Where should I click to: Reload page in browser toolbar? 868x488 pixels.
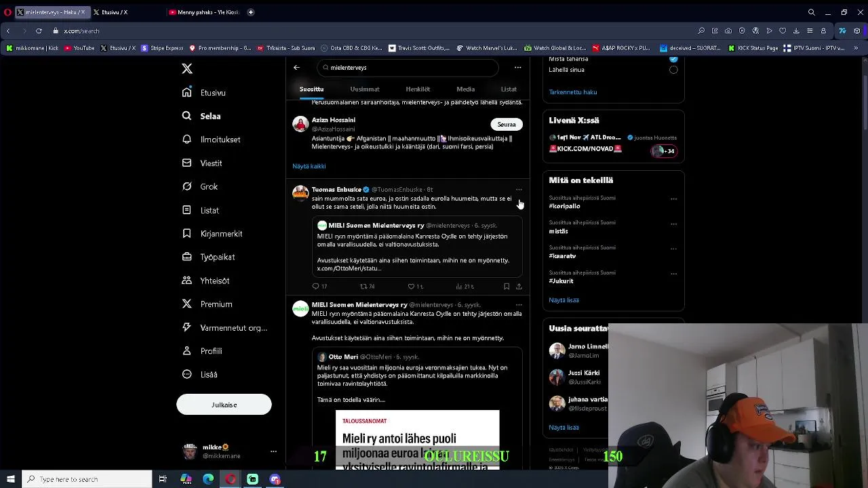[x=39, y=30]
